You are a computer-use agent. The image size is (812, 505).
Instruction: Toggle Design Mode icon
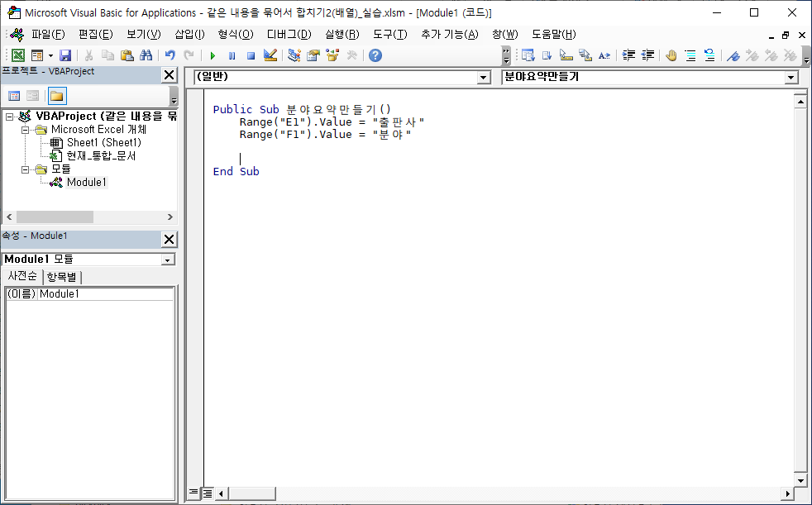270,55
